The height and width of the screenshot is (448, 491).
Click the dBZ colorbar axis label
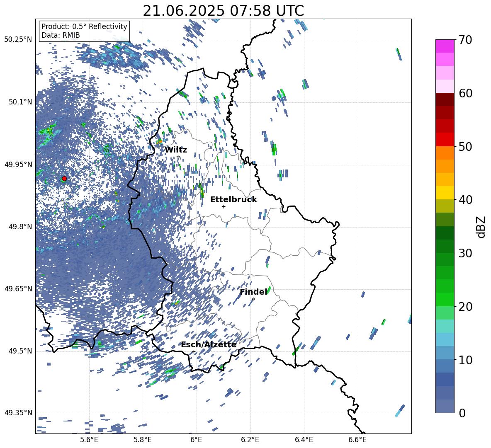coord(481,227)
